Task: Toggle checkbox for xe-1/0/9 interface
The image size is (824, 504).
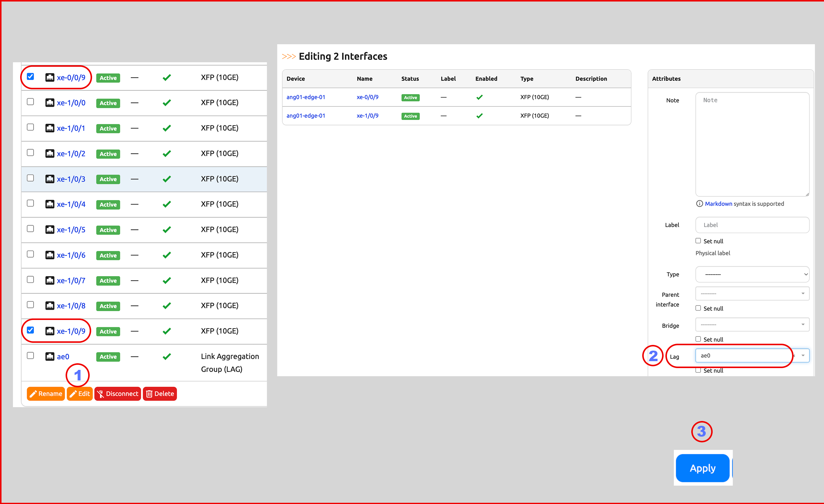Action: [x=31, y=330]
